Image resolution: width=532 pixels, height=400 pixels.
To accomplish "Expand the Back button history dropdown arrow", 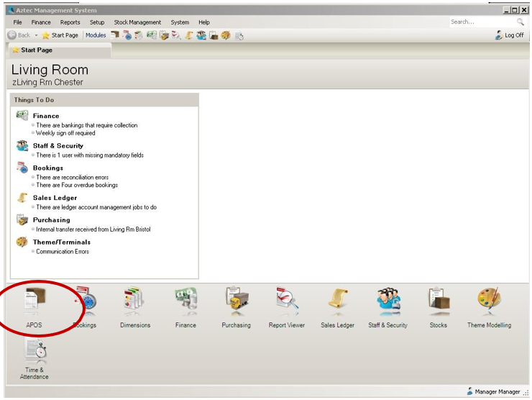I will tap(36, 35).
